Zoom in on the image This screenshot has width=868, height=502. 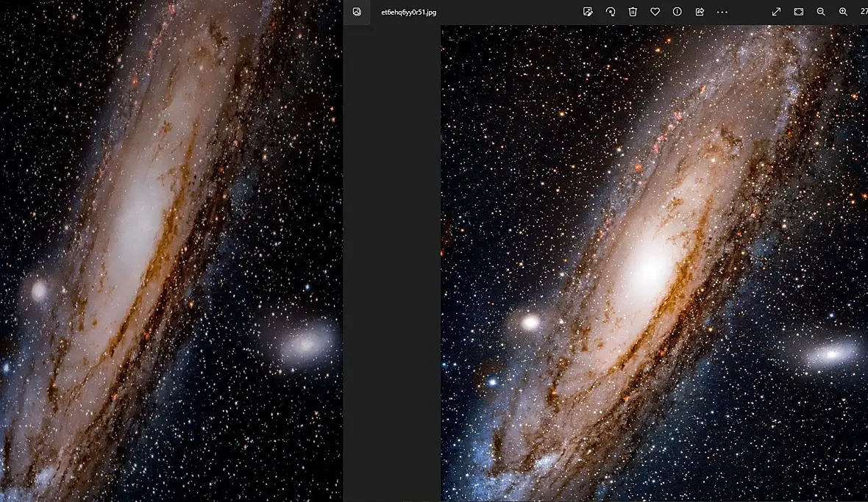click(x=843, y=12)
